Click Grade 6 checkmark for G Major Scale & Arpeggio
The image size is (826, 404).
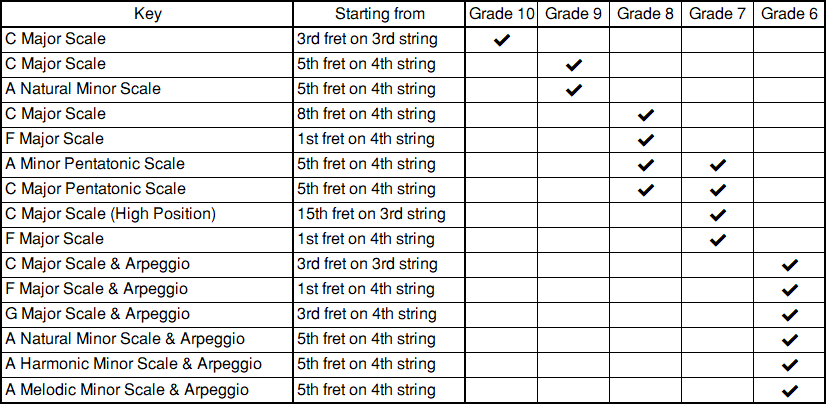point(790,315)
